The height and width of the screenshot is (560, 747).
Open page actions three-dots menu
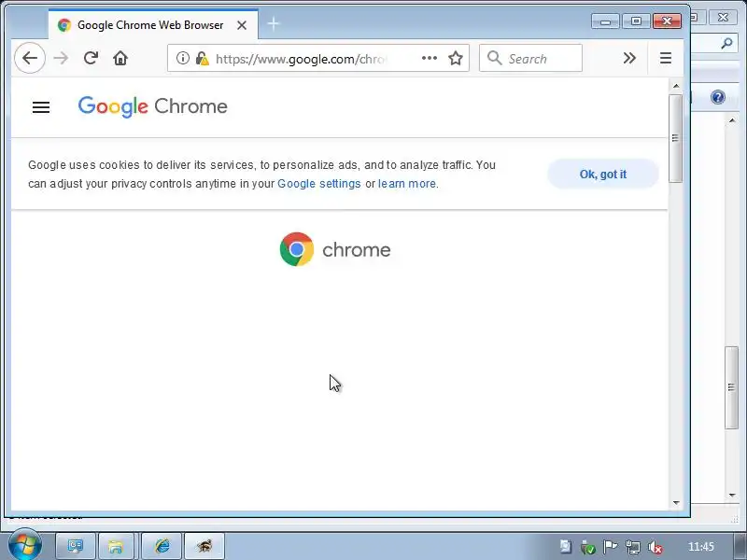point(430,58)
